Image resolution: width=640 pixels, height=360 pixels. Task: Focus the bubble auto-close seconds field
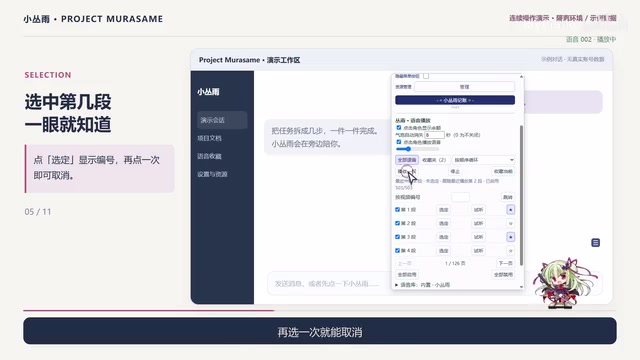coord(434,135)
